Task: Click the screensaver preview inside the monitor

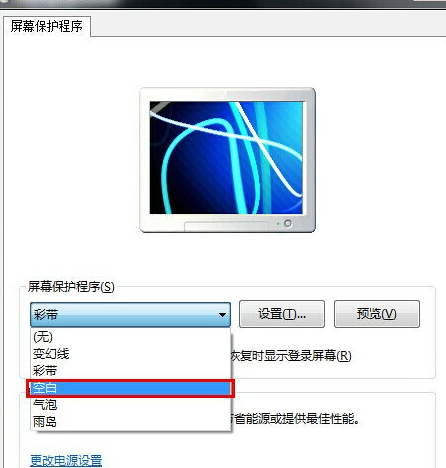Action: (226, 158)
